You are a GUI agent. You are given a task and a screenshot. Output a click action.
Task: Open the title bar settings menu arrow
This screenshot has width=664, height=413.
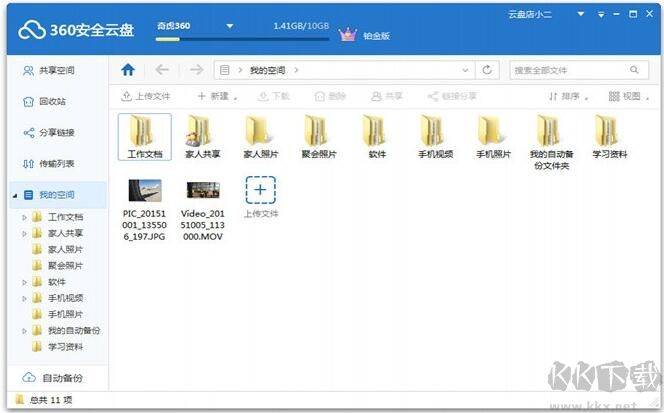click(x=601, y=15)
